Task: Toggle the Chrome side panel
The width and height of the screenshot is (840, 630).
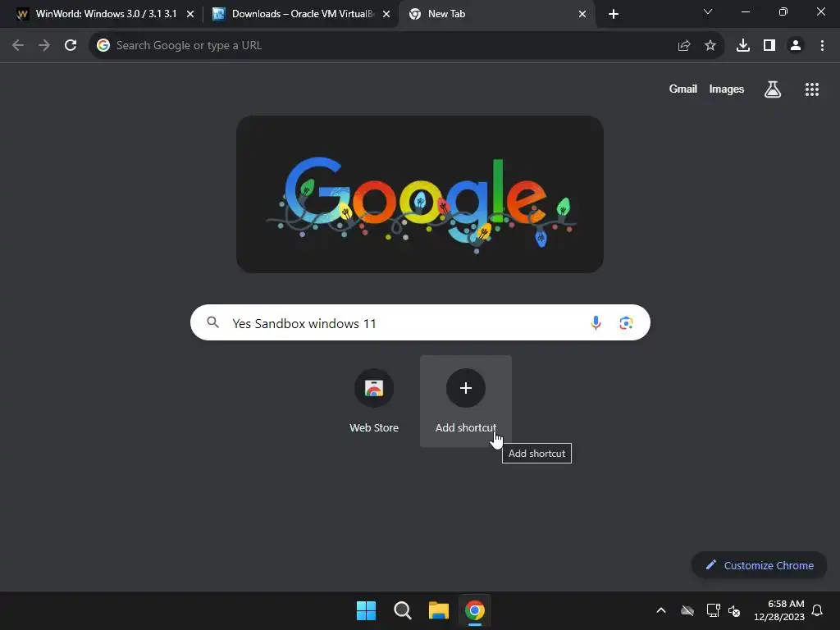Action: 769,46
